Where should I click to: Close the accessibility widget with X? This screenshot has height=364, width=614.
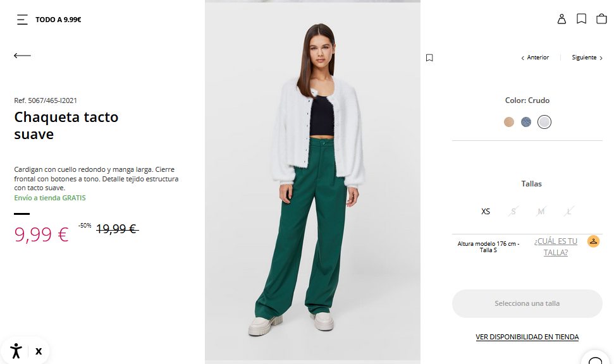[x=39, y=351]
